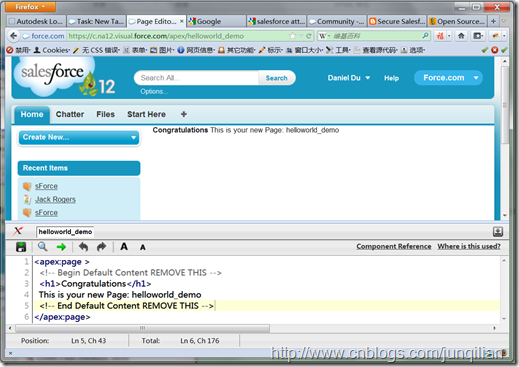Select the helloworld_demo editor tab
The image size is (519, 367).
click(x=65, y=232)
